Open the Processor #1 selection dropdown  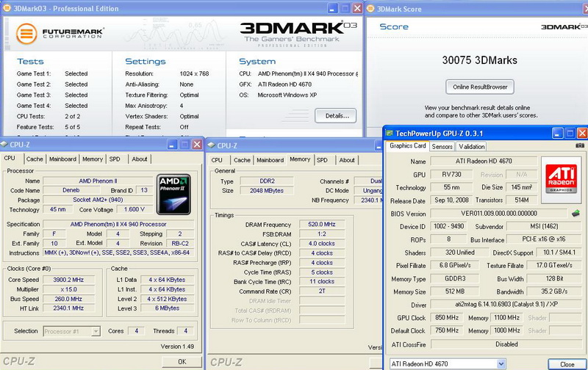point(96,331)
